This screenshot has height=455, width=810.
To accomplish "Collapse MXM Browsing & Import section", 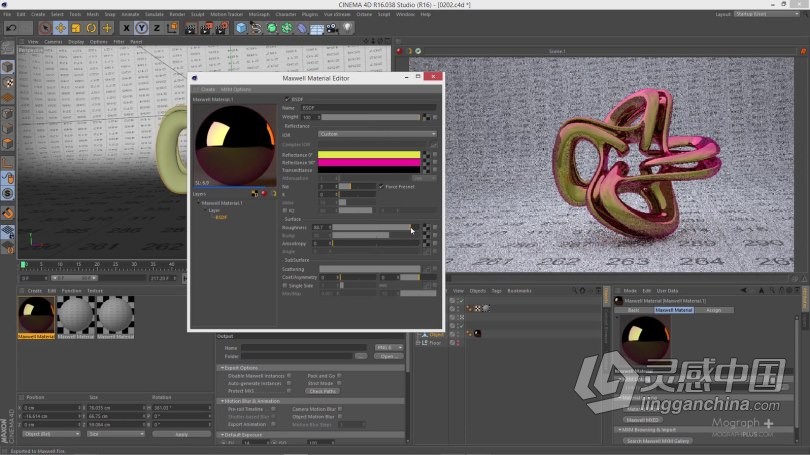I will (620, 430).
